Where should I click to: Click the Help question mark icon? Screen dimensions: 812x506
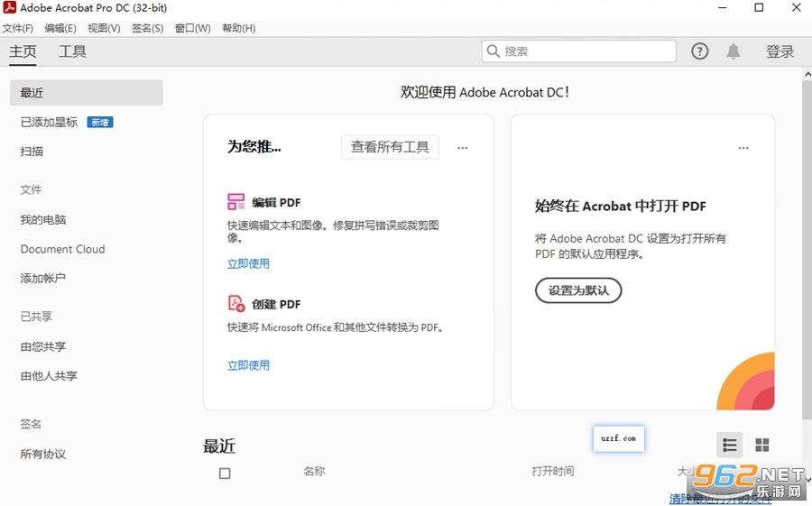coord(699,51)
